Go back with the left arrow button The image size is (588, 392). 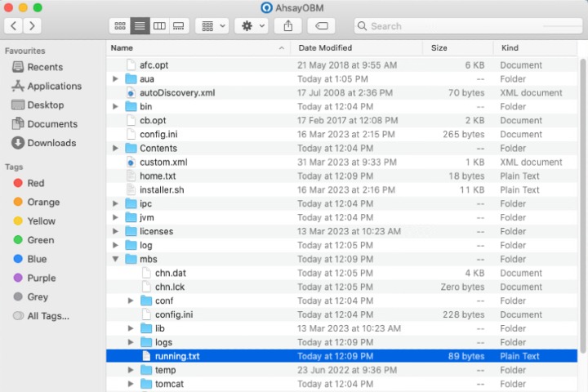(14, 26)
